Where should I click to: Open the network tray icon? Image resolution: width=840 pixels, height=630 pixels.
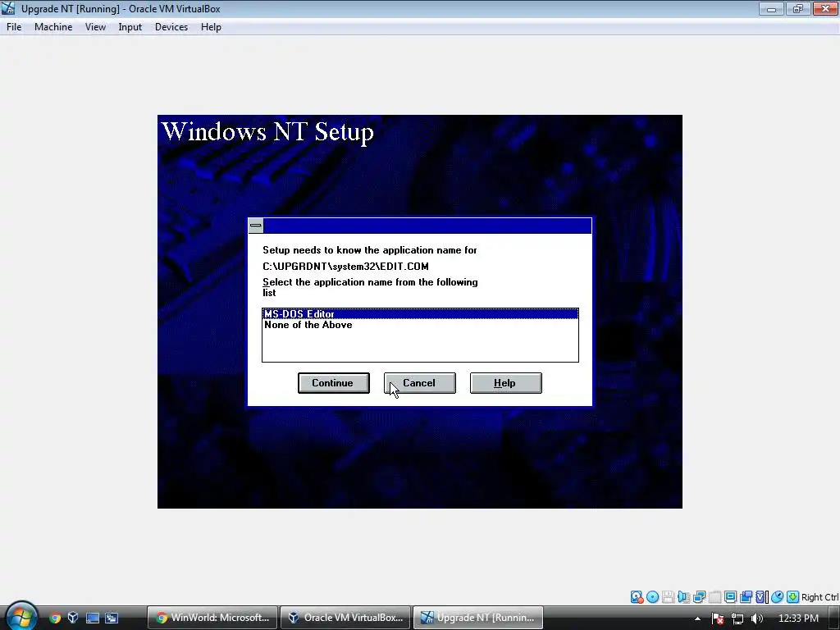[x=737, y=619]
